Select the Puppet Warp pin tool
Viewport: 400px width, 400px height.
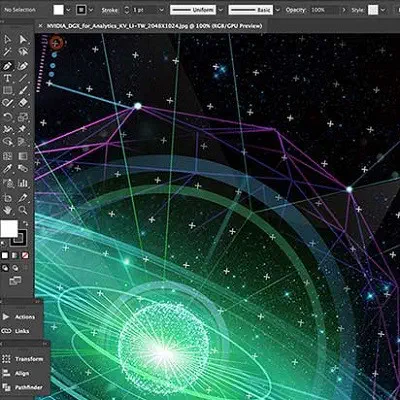(x=23, y=129)
